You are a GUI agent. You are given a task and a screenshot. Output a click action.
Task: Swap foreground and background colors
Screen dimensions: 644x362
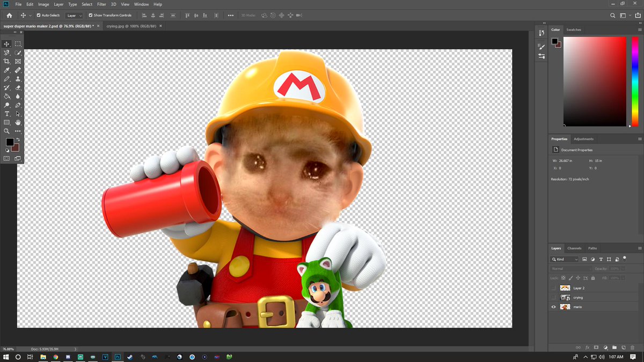(18, 140)
